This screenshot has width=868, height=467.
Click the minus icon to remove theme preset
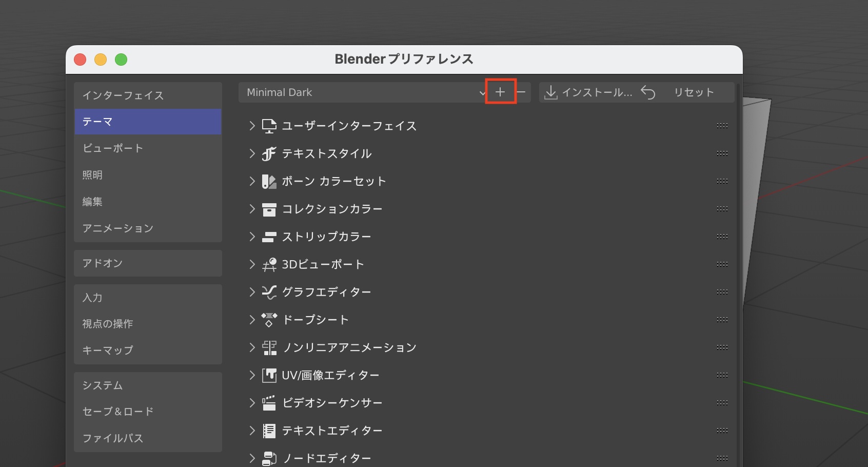coord(522,92)
